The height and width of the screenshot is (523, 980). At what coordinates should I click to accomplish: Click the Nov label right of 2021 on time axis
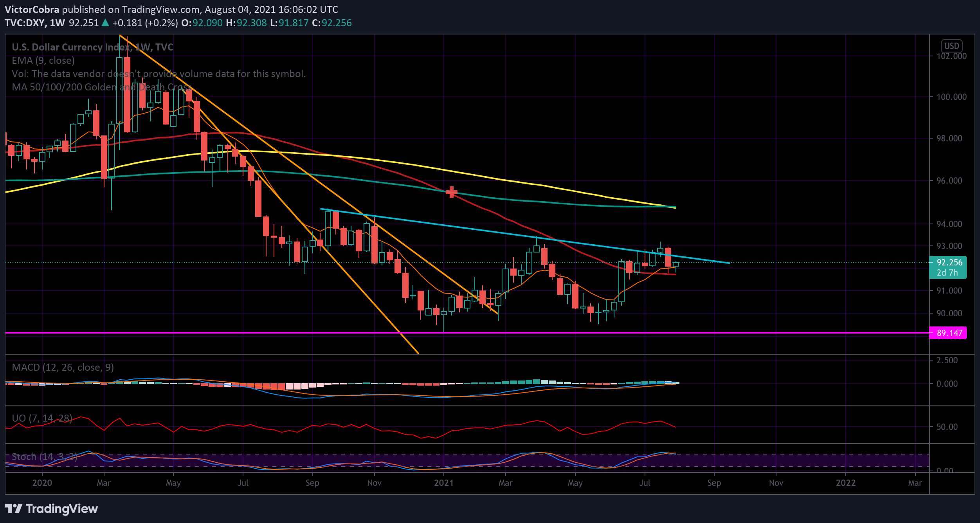(776, 483)
